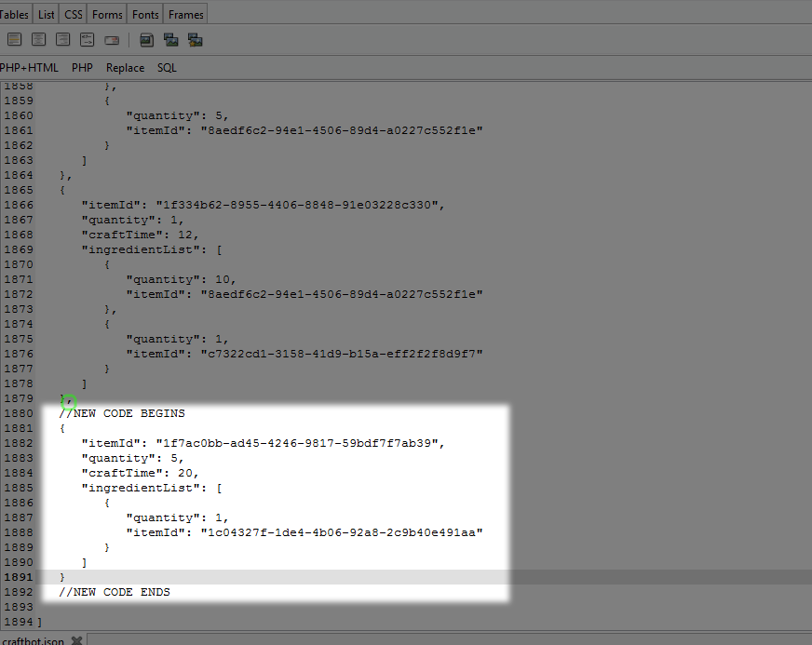Viewport: 812px width, 645px height.
Task: Click itemId value 'c7322cd1-3158-41d9-b15a-eff2f2f8d9f7'
Action: click(x=342, y=354)
